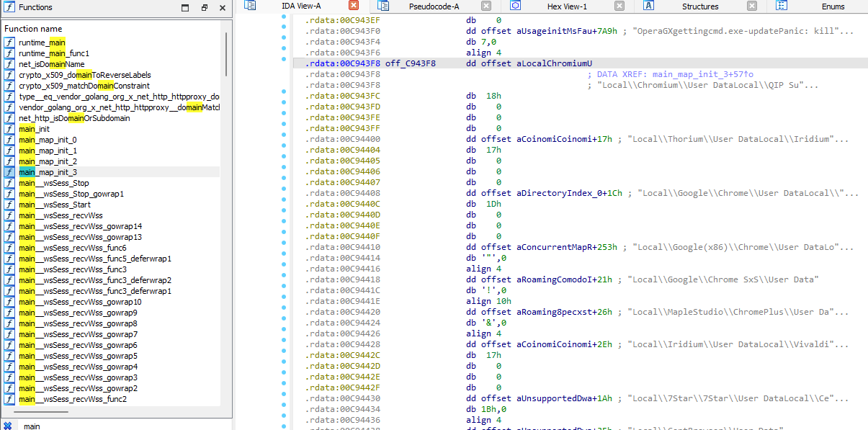Select main__wsSess_Stop_gowrap1 function
868x430 pixels.
point(71,194)
